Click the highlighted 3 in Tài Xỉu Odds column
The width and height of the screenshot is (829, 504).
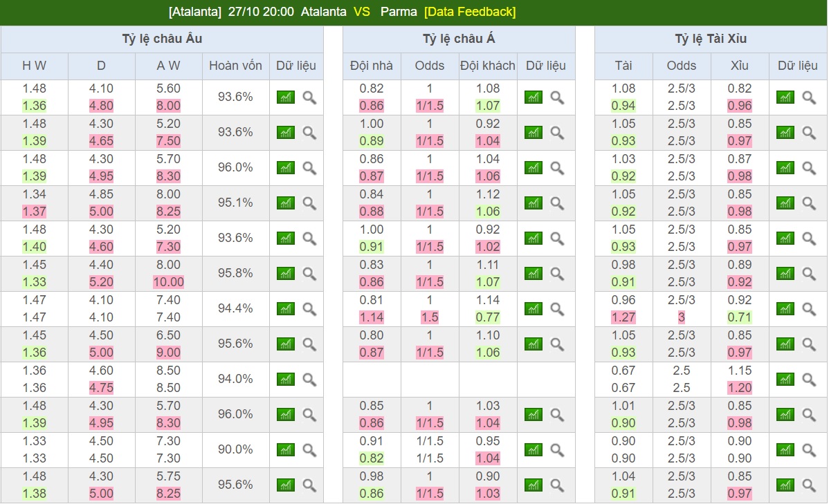click(682, 317)
